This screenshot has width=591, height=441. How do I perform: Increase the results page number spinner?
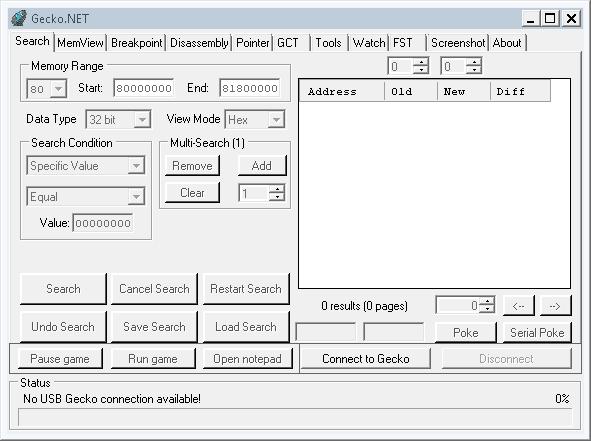pyautogui.click(x=488, y=301)
